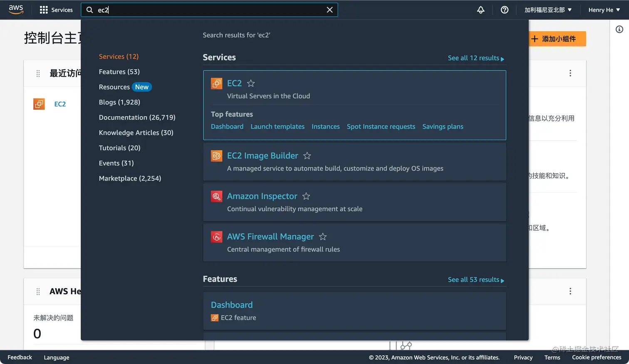Open Spot Instance requests link
This screenshot has width=629, height=364.
(381, 126)
